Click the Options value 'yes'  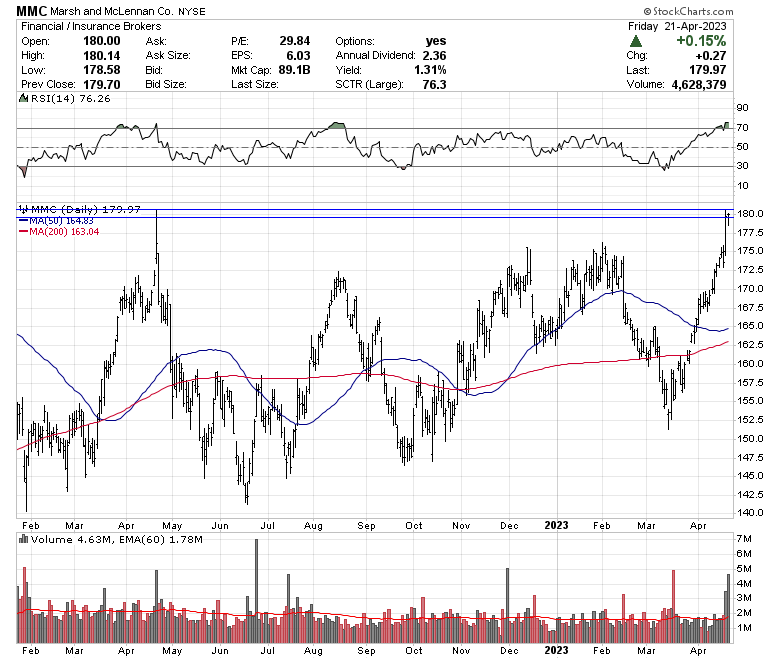click(x=436, y=41)
